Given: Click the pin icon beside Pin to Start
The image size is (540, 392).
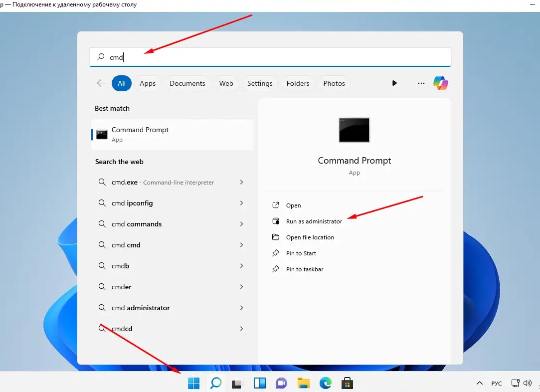Looking at the screenshot, I should pyautogui.click(x=276, y=253).
